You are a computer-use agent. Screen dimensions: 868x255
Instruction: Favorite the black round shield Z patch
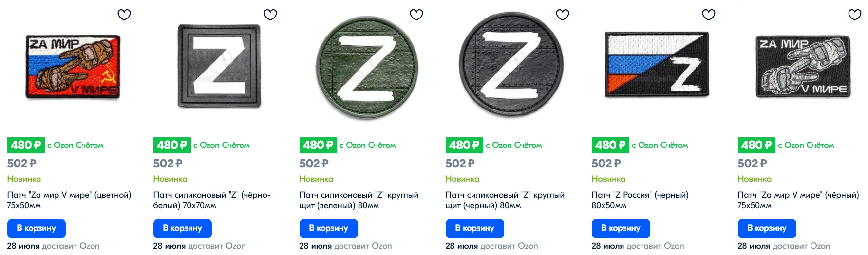[x=563, y=15]
